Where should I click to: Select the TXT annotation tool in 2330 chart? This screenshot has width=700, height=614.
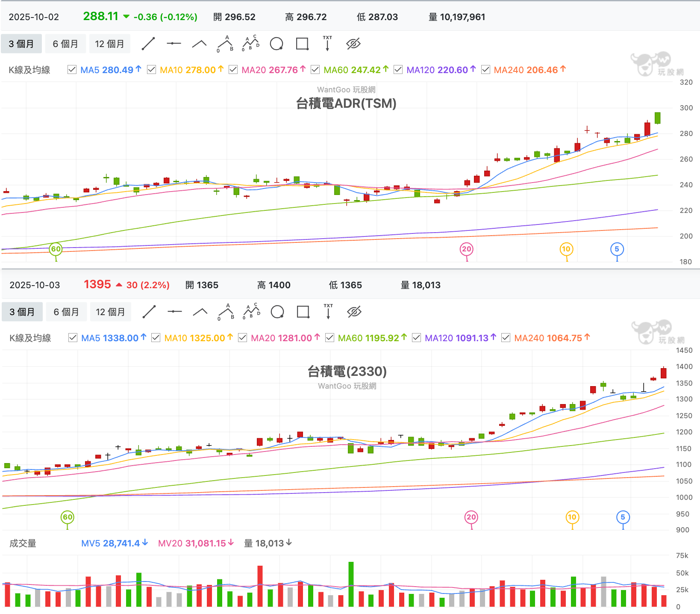click(x=328, y=312)
